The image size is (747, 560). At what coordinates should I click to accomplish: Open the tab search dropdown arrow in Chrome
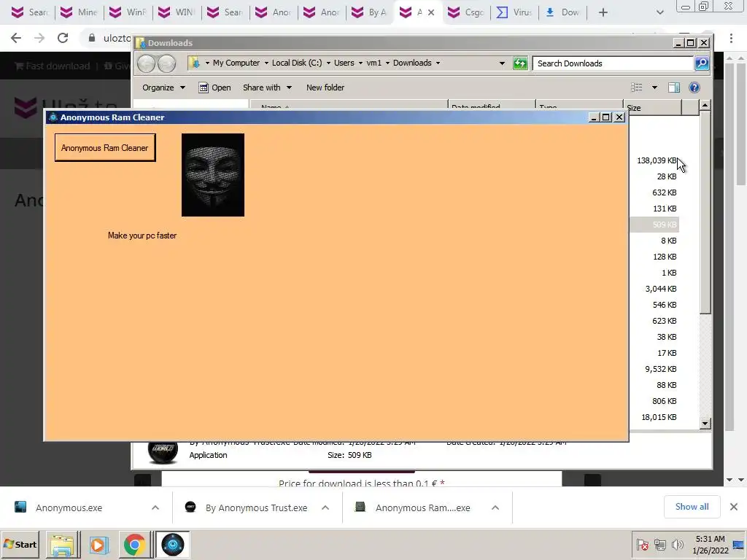tap(659, 12)
